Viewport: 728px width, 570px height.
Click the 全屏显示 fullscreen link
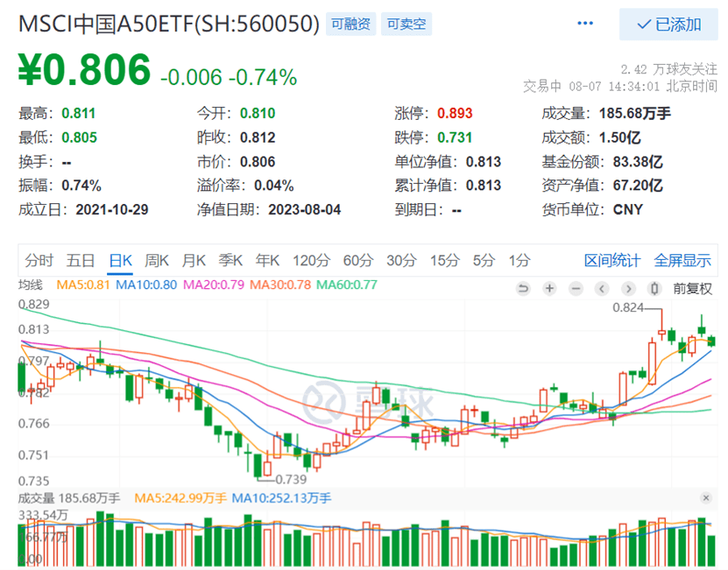pyautogui.click(x=682, y=260)
